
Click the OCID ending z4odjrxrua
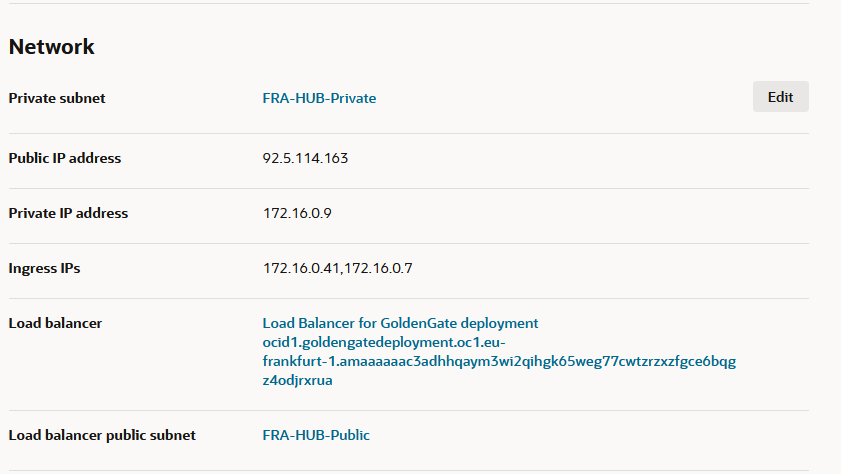(x=297, y=380)
